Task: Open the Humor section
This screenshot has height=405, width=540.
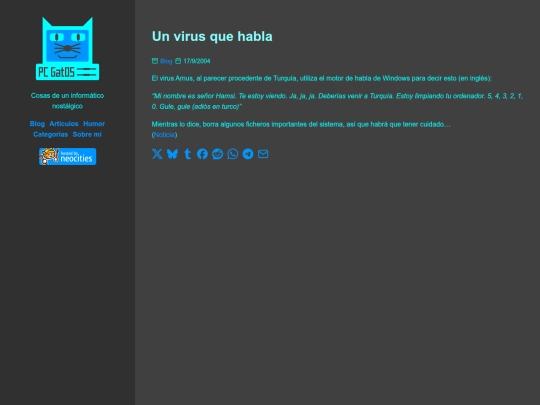Action: (x=94, y=124)
